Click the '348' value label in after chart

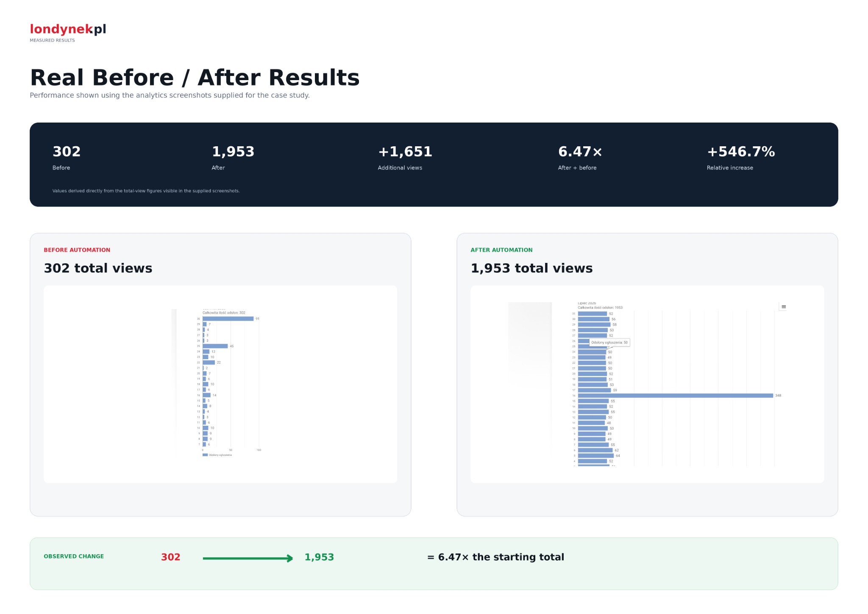[778, 396]
